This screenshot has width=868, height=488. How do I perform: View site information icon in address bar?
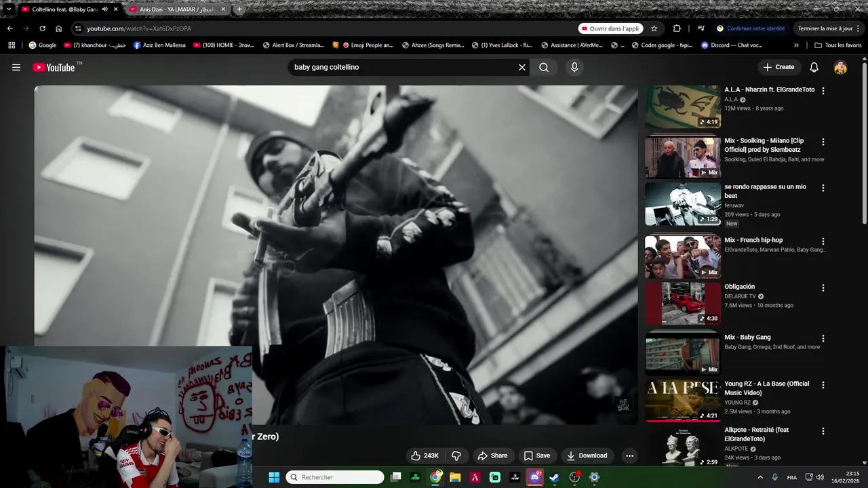coord(78,28)
